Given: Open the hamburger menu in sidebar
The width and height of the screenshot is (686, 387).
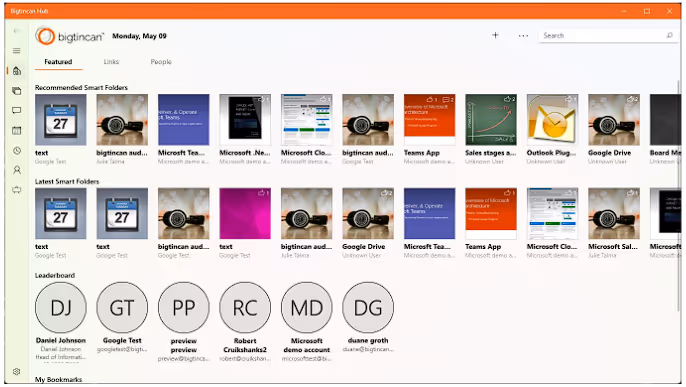Looking at the screenshot, I should click(x=17, y=51).
